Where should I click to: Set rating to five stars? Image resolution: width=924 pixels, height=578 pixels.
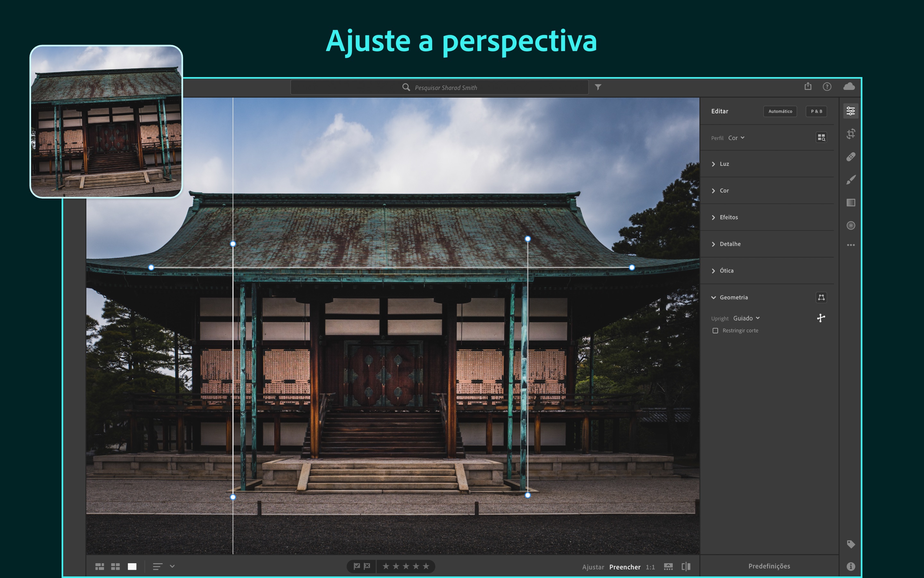426,566
